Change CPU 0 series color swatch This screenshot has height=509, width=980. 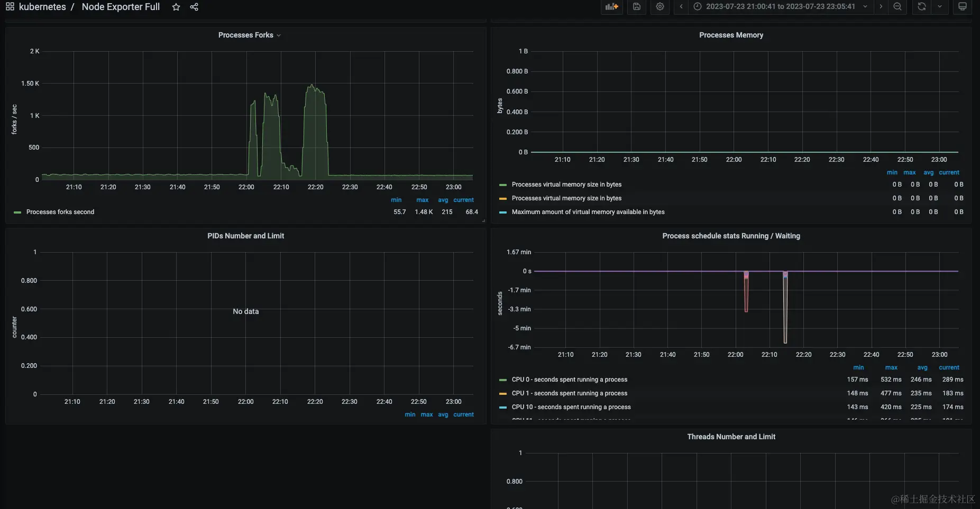click(503, 380)
